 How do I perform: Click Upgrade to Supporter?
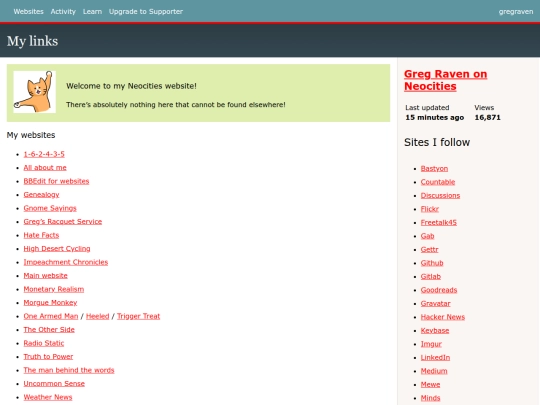tap(146, 11)
